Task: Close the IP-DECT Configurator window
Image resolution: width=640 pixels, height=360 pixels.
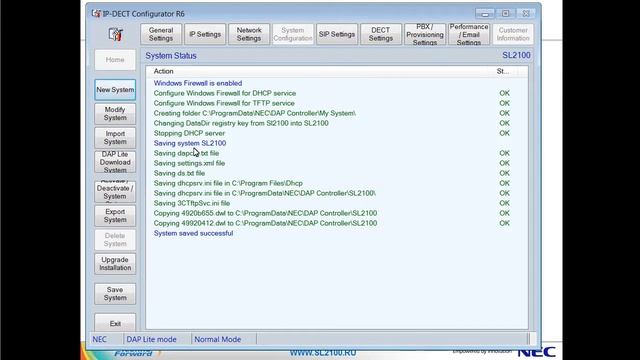Action: point(526,13)
